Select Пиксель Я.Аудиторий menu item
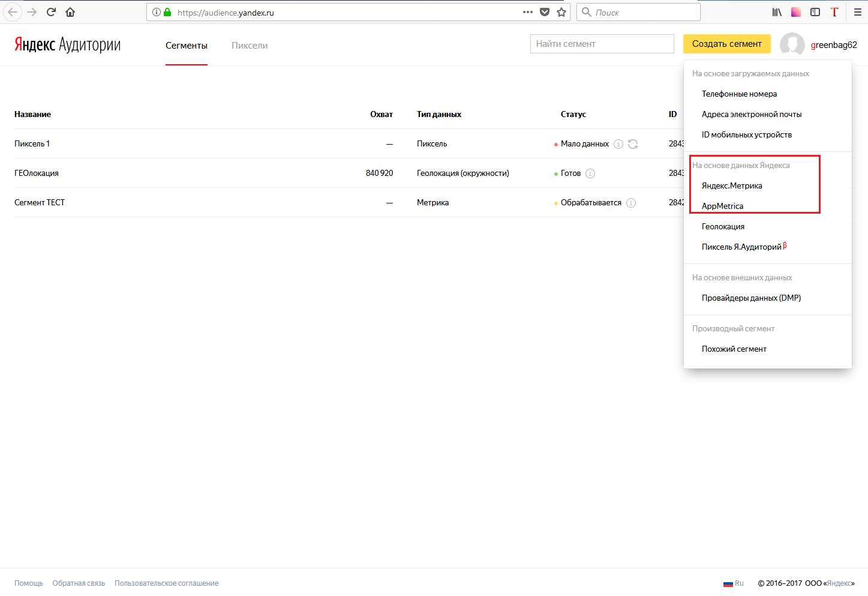Screen dimensions: 868x596 (744, 247)
